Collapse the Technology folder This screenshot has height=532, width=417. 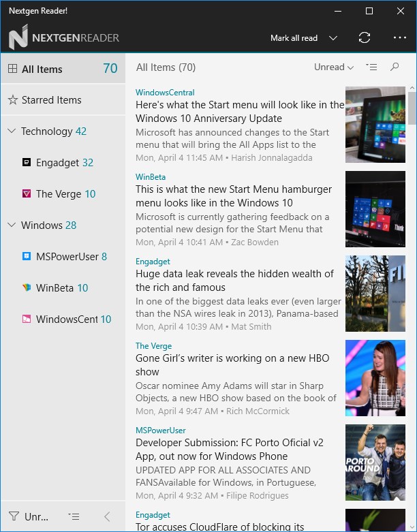point(12,131)
